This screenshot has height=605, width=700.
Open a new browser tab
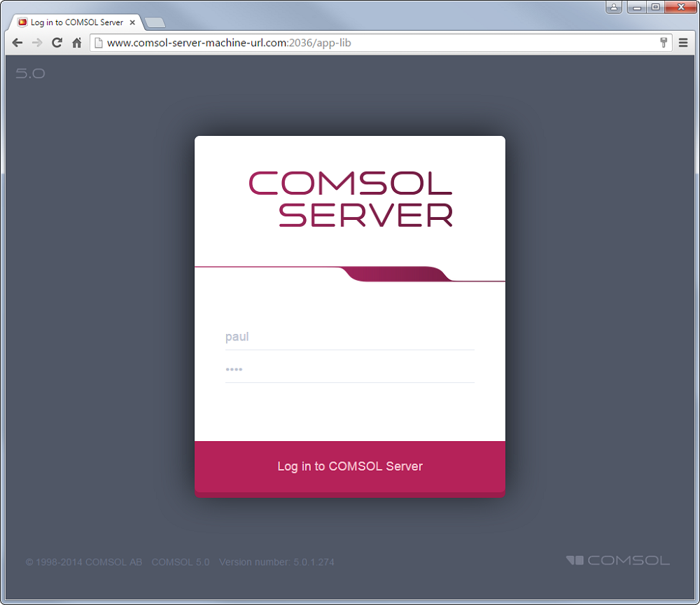pyautogui.click(x=155, y=23)
